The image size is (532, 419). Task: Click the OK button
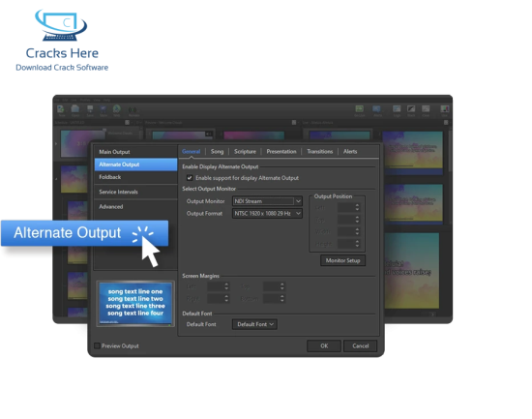coord(324,346)
